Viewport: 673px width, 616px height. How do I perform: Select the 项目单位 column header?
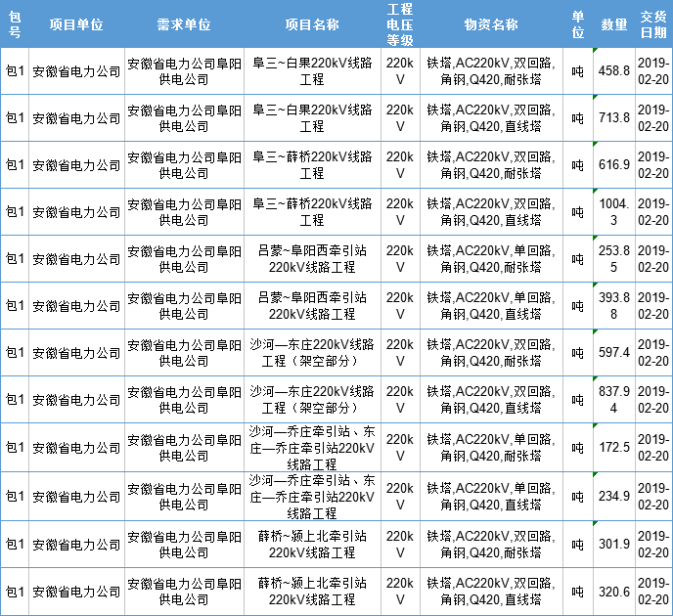coord(77,24)
